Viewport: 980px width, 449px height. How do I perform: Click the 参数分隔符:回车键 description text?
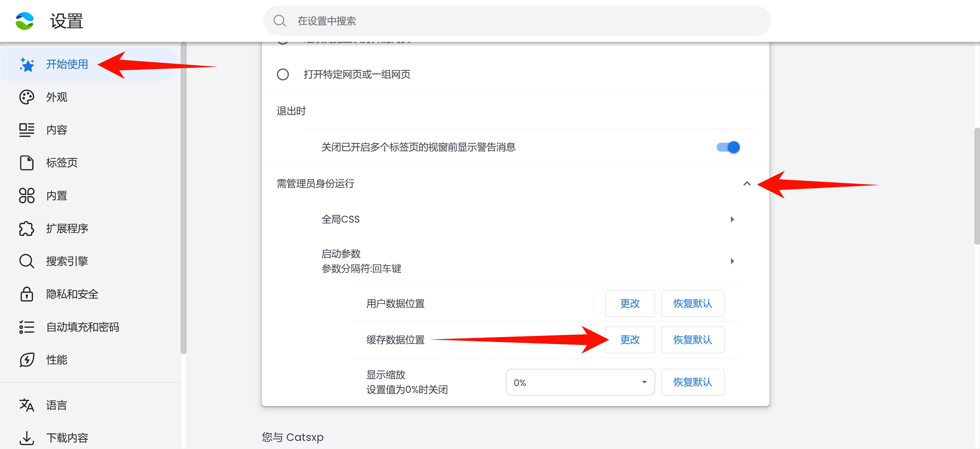coord(361,269)
